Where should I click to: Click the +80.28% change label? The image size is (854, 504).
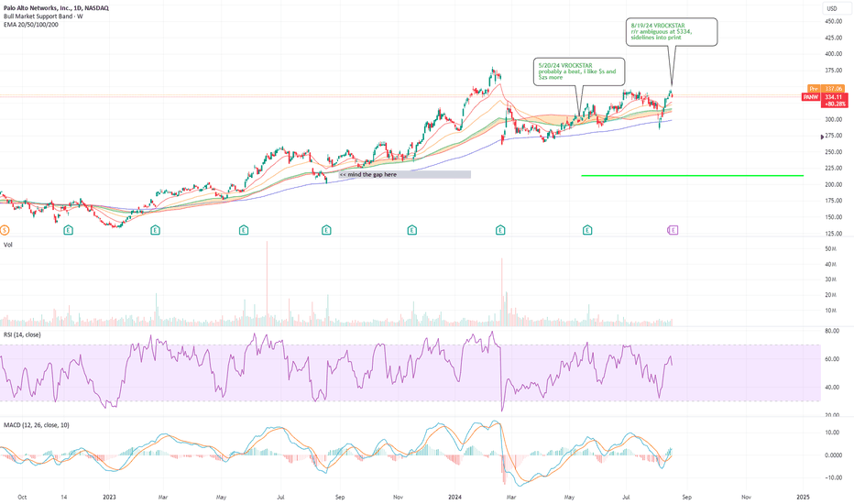point(835,104)
